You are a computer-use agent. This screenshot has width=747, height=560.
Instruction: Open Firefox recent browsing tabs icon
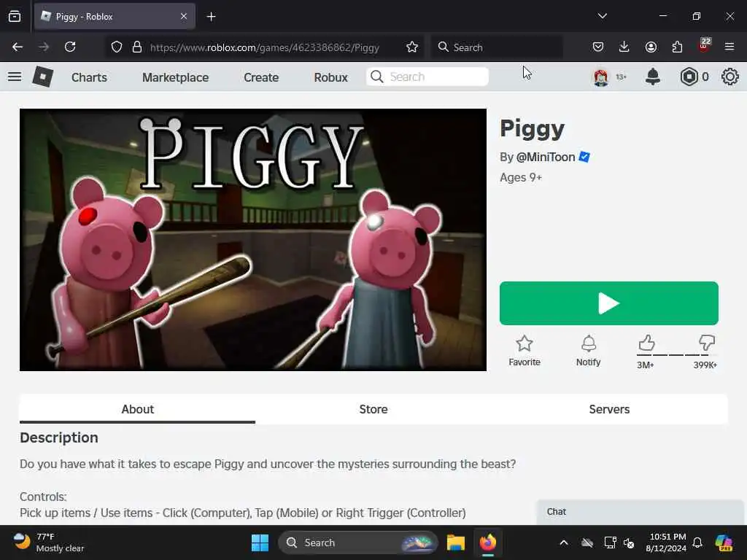(15, 16)
